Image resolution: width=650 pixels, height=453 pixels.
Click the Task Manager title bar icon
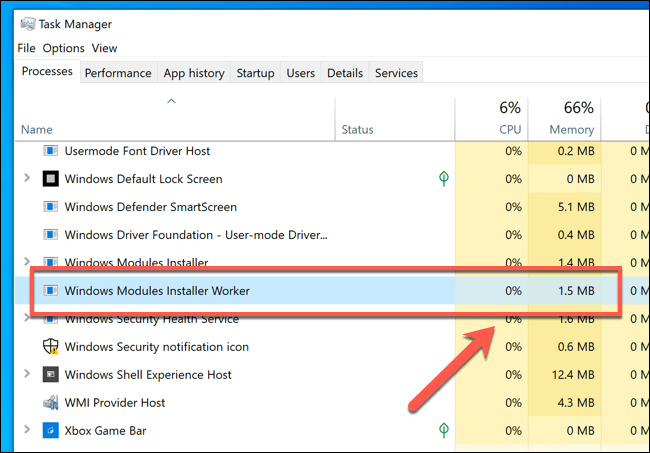click(x=25, y=24)
